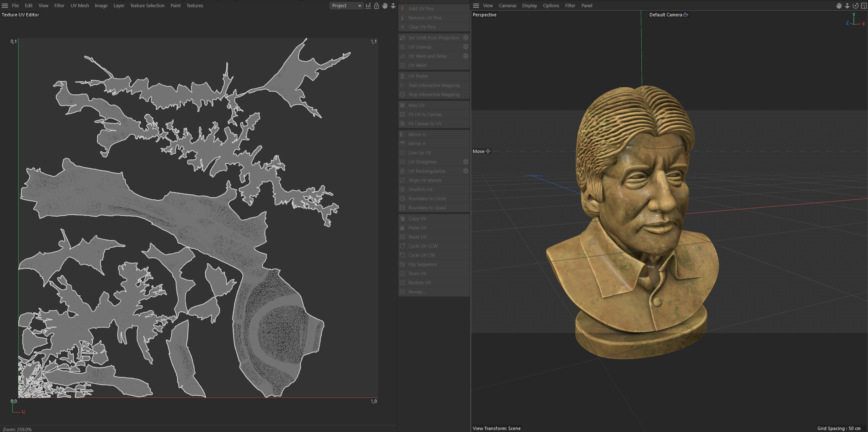Toggle active view maximize icon in viewport
Viewport: 868px width, 432px height.
pos(864,6)
